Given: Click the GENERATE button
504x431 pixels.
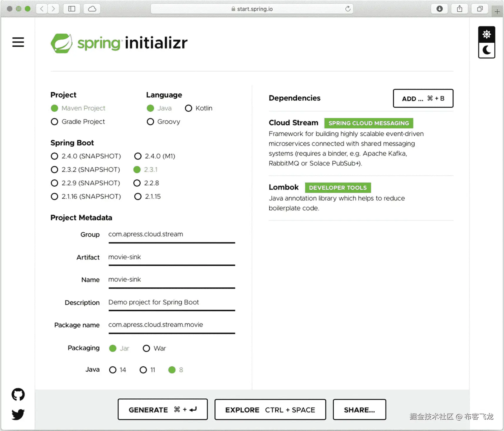Looking at the screenshot, I should tap(163, 409).
